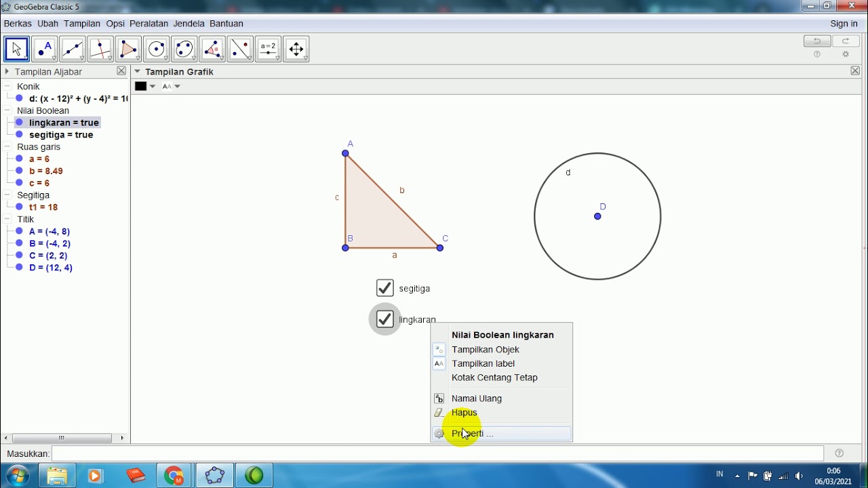Select the Perpendicular Line tool

[100, 49]
